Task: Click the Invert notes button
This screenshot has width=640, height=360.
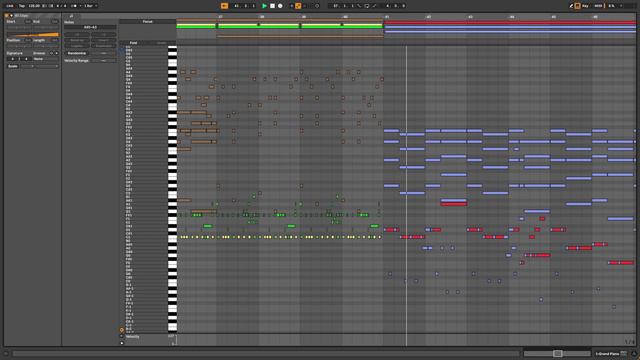Action: [x=104, y=40]
